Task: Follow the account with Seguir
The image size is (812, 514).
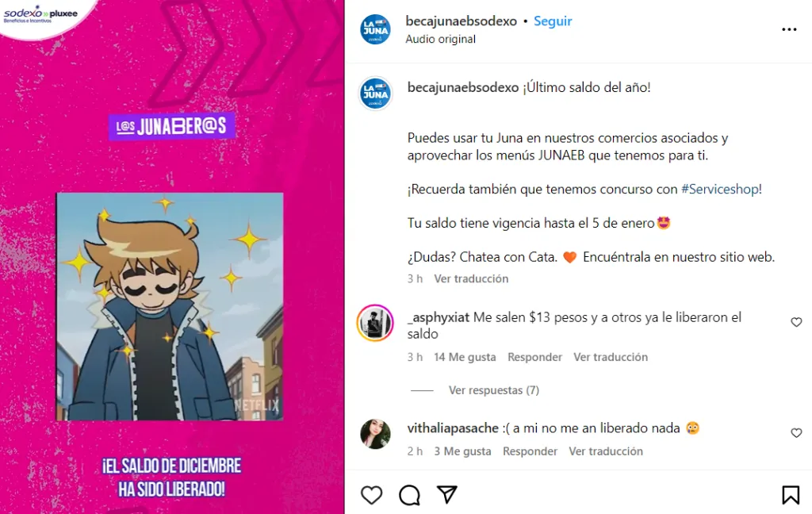Action: (x=553, y=21)
